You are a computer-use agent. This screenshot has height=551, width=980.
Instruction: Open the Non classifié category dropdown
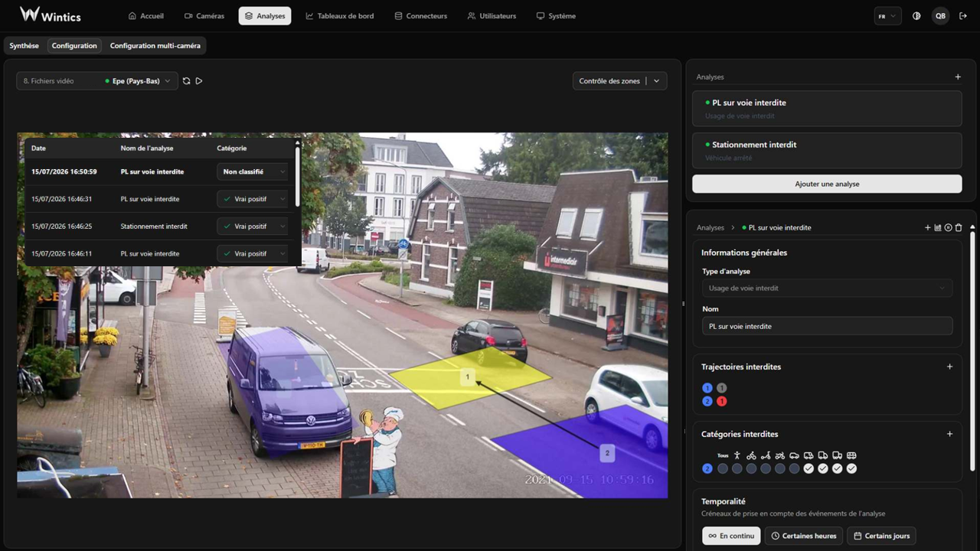[x=252, y=172]
